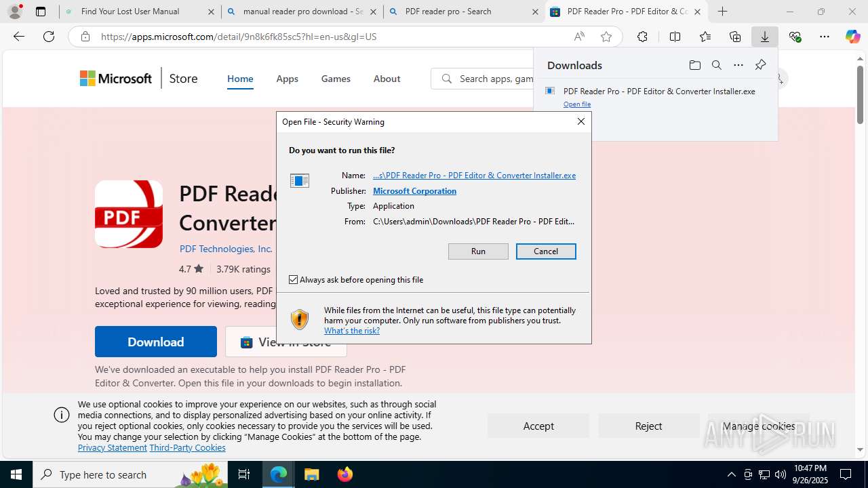Open PDF Technologies, Inc. publisher link
This screenshot has width=868, height=488.
point(226,249)
